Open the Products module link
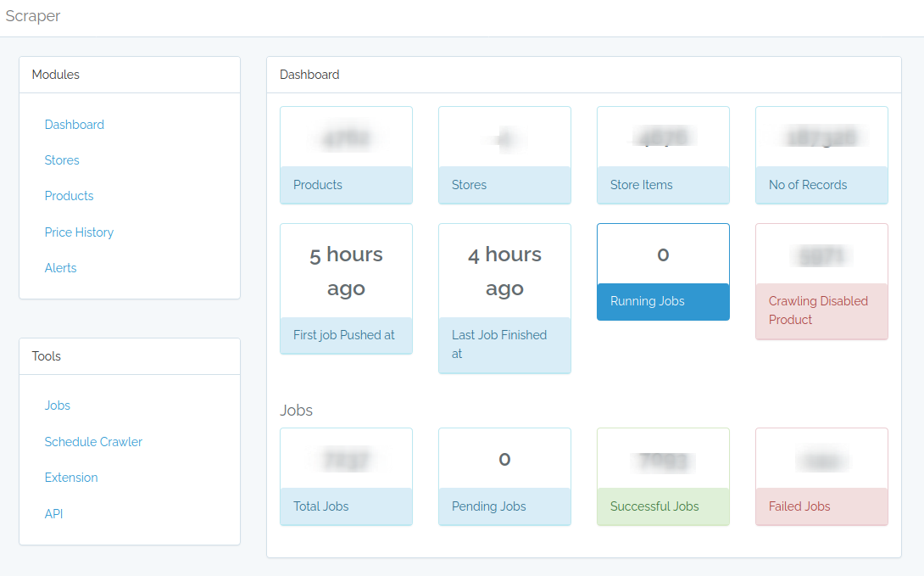The image size is (924, 576). [69, 196]
